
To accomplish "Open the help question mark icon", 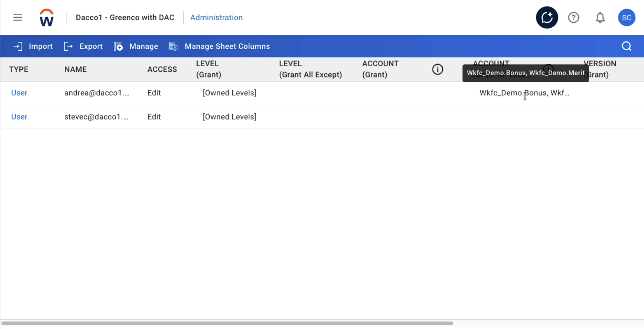I will 573,18.
